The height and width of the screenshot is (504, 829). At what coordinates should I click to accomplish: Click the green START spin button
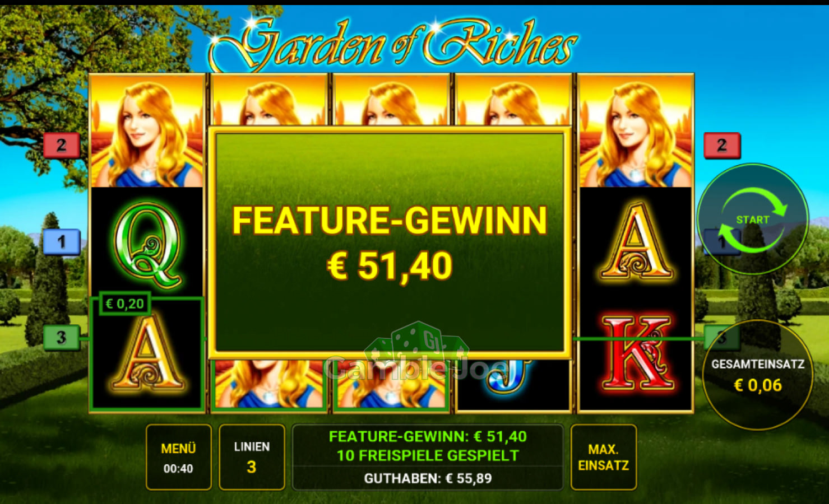point(753,219)
